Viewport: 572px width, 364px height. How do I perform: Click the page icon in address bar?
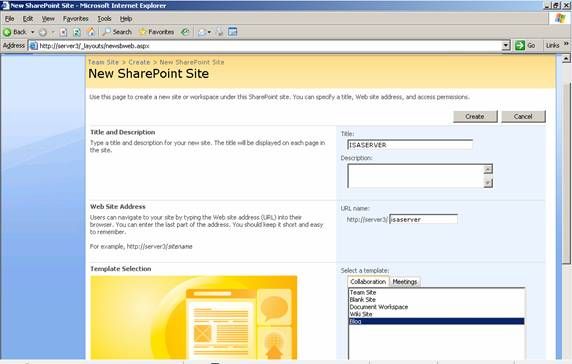click(x=33, y=46)
